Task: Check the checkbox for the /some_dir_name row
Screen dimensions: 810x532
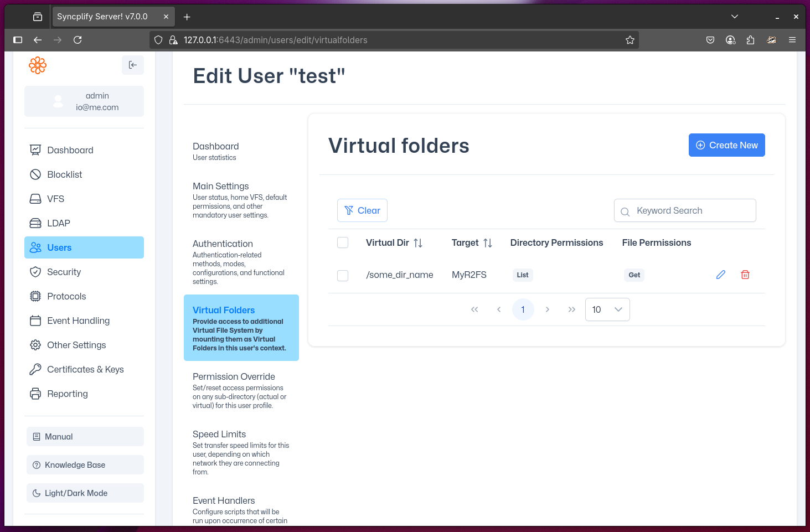Action: [x=342, y=275]
